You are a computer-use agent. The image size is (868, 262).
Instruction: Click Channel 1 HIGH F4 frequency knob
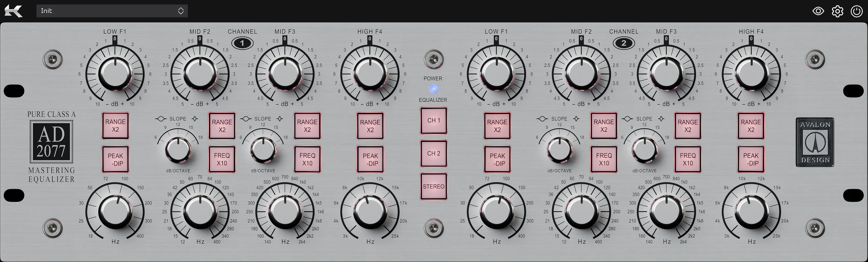pos(370,211)
